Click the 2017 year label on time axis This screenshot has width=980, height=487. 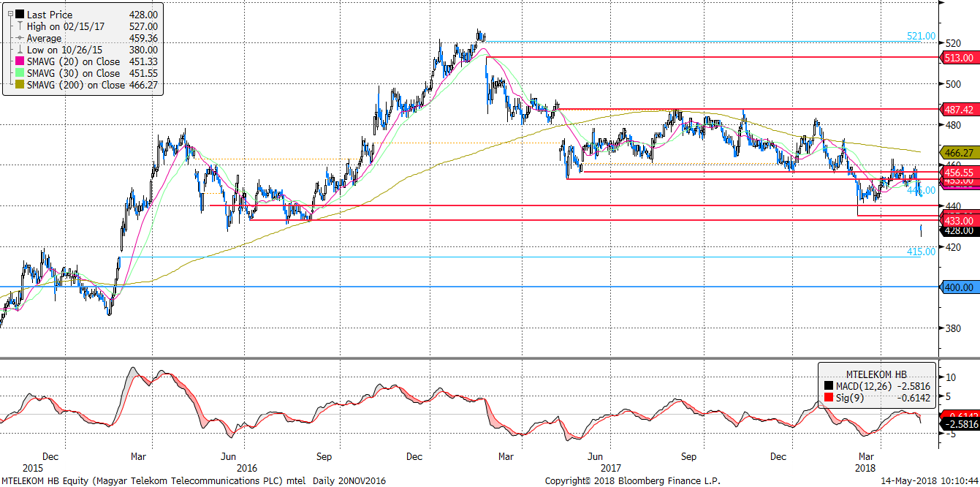click(609, 467)
